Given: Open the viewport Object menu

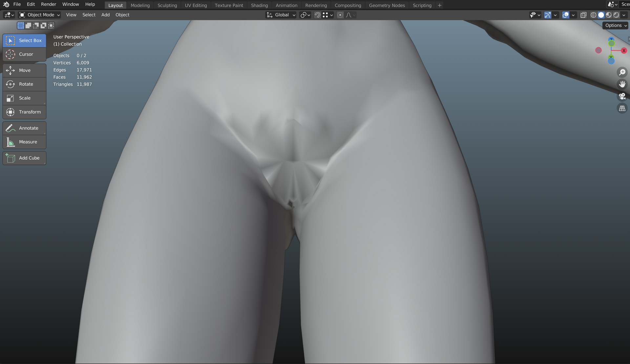Looking at the screenshot, I should [122, 15].
